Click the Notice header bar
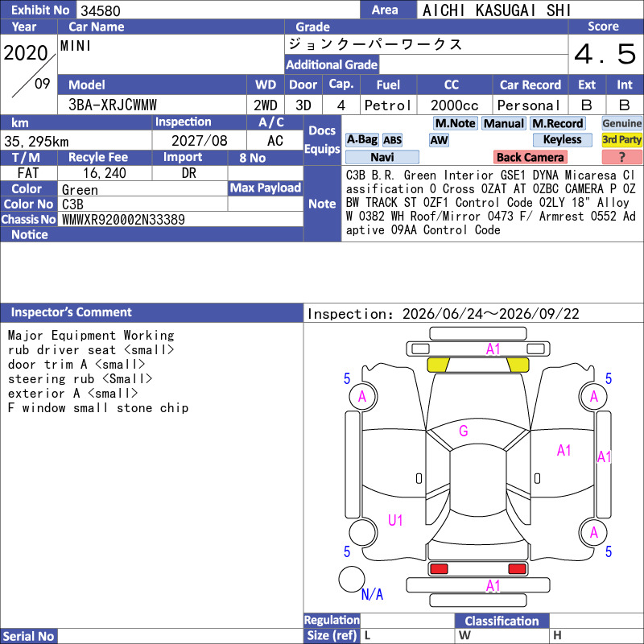Viewport: 644px width, 644px height. coord(151,234)
